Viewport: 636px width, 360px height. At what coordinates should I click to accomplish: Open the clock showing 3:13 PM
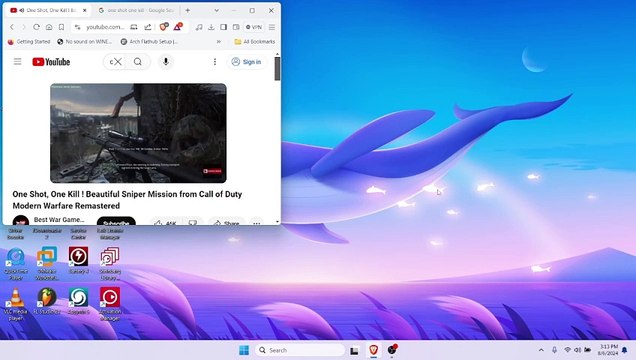[x=608, y=350]
